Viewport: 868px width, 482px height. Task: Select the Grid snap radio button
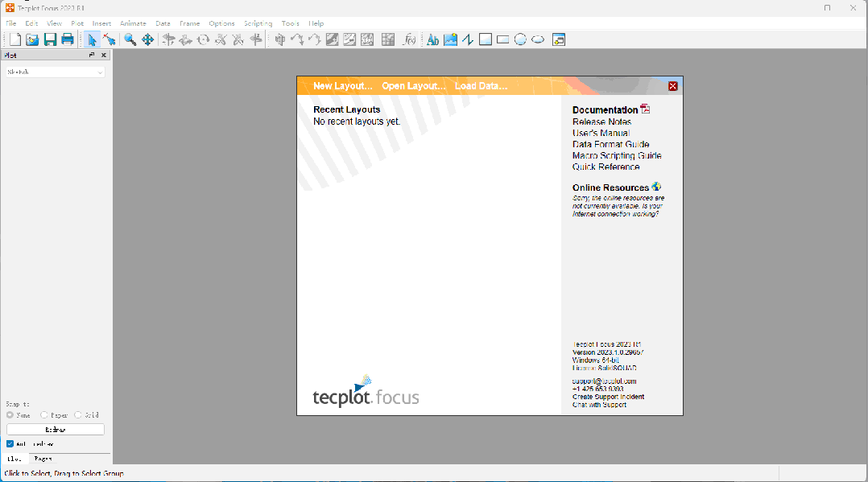(x=78, y=414)
